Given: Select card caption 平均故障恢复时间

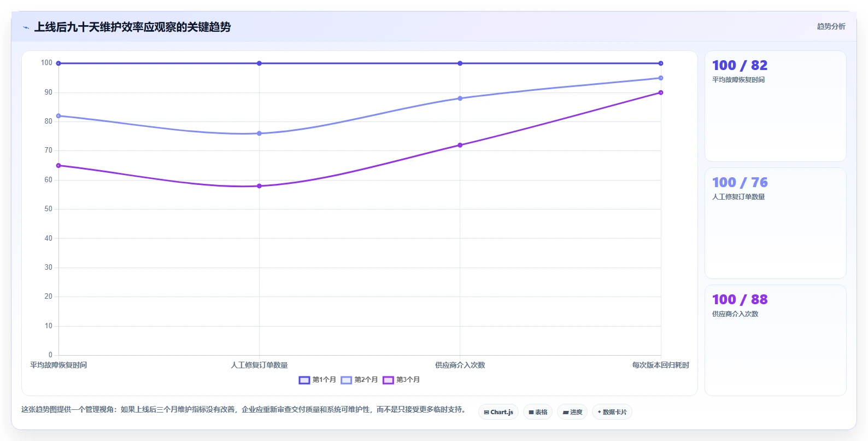Looking at the screenshot, I should pyautogui.click(x=738, y=80).
